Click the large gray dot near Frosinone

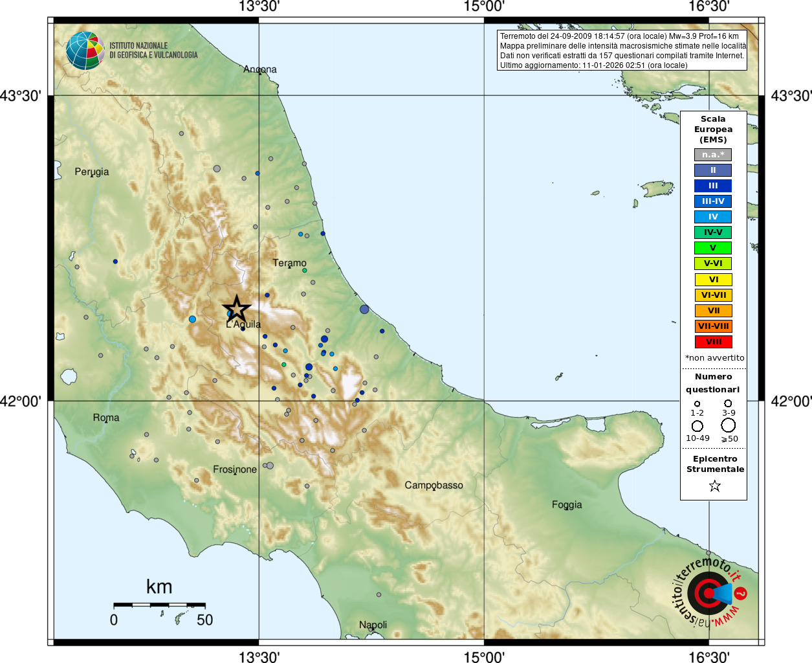tap(270, 466)
